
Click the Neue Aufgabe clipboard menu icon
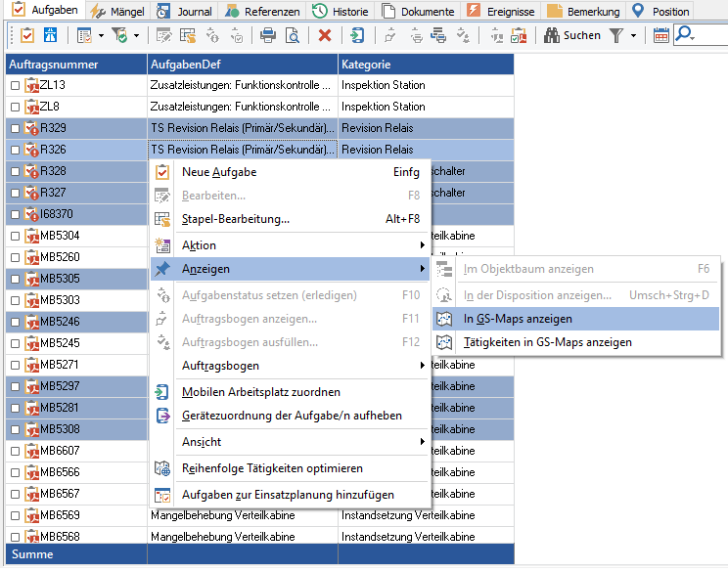click(162, 172)
